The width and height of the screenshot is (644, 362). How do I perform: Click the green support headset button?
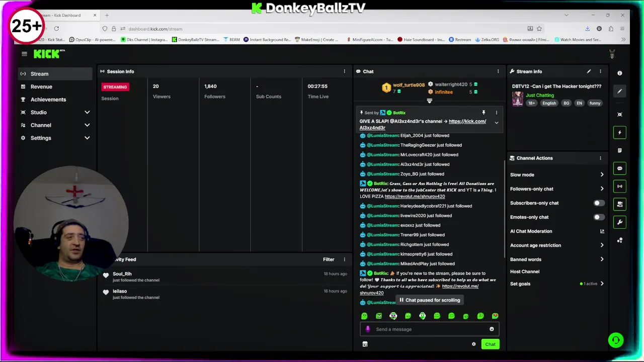coord(616,340)
